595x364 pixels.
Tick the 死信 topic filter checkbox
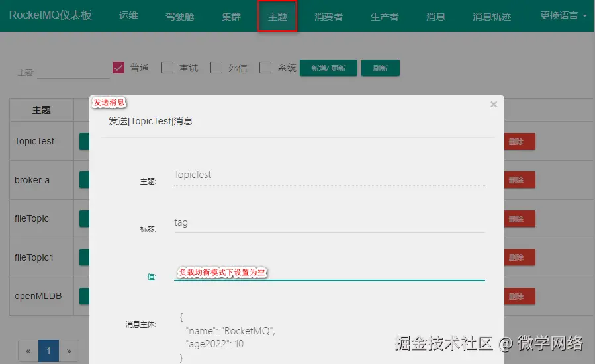click(216, 68)
